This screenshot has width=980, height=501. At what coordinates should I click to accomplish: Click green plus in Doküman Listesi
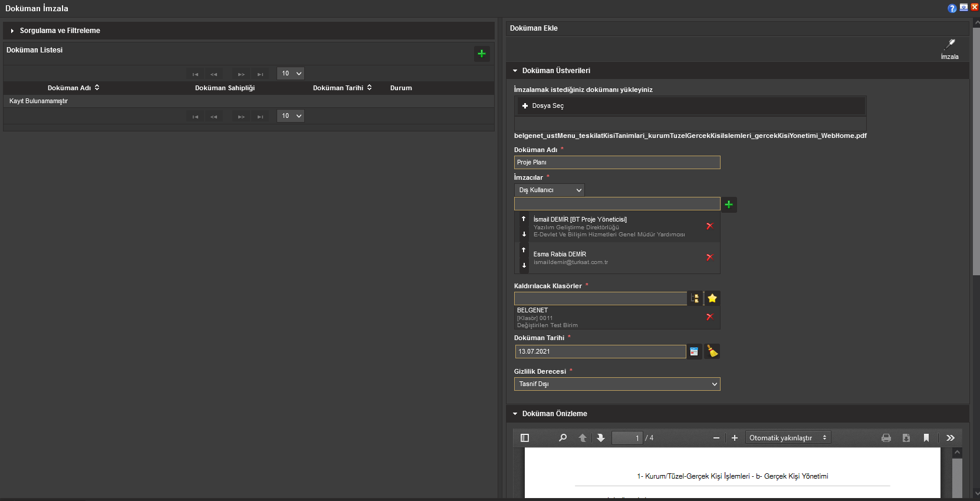coord(482,54)
